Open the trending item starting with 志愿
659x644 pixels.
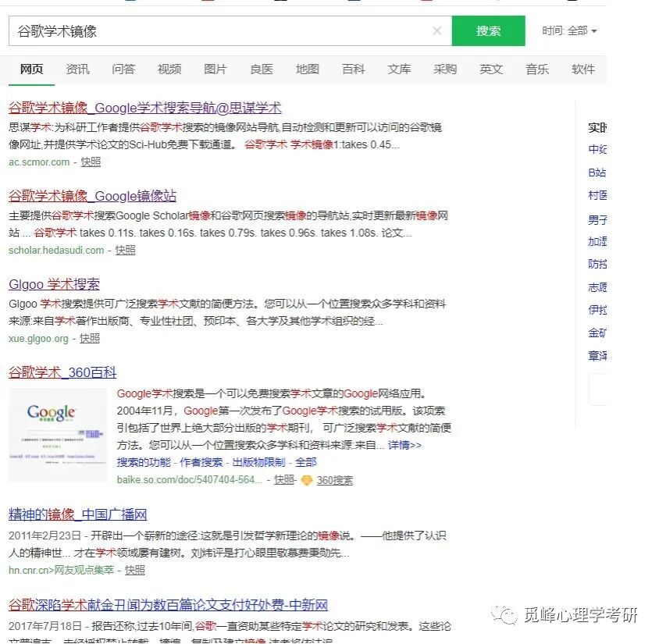597,287
